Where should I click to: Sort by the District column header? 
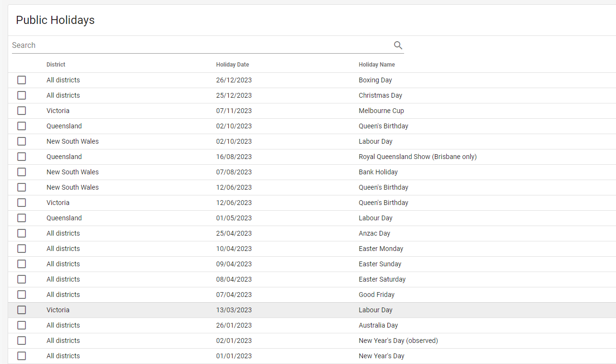pyautogui.click(x=56, y=65)
